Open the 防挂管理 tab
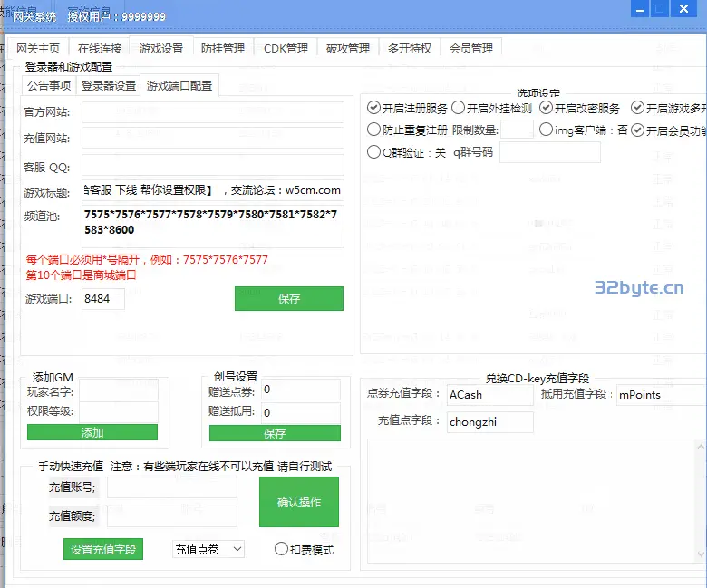This screenshot has height=588, width=707. click(x=223, y=48)
